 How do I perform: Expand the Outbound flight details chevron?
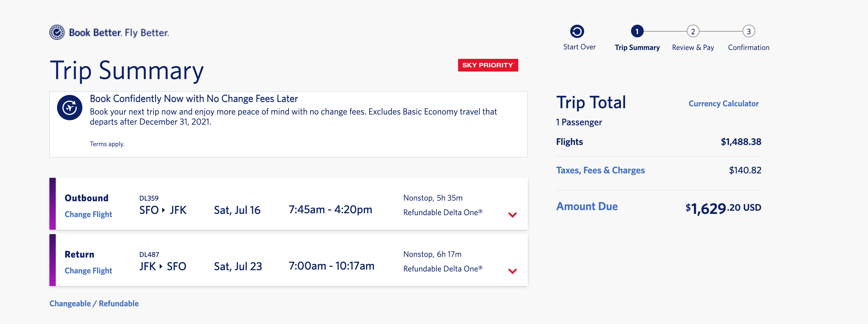[x=512, y=215]
